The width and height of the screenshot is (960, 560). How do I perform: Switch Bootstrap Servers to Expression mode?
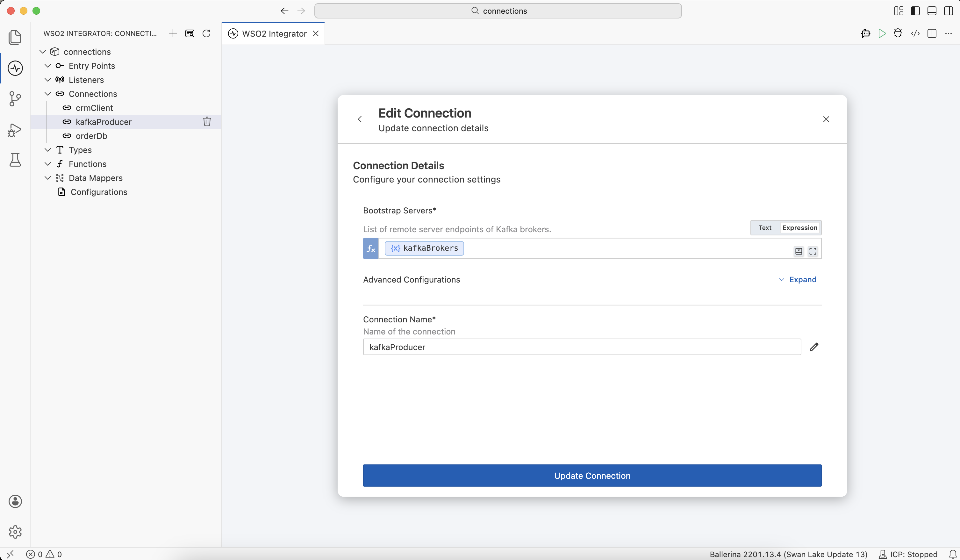799,228
